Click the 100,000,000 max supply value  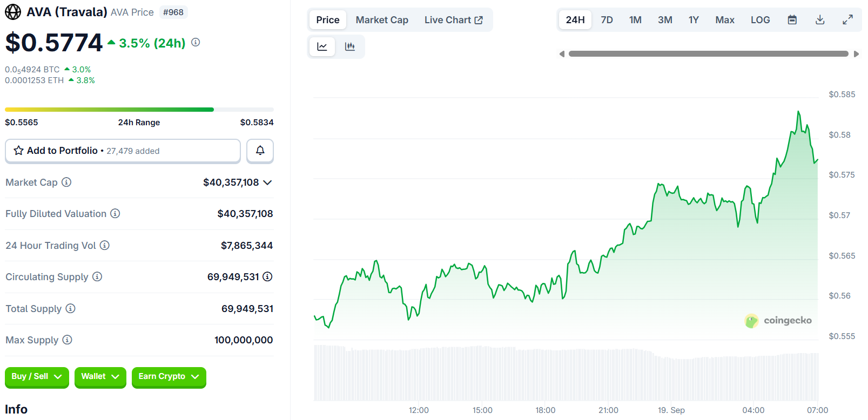(244, 340)
